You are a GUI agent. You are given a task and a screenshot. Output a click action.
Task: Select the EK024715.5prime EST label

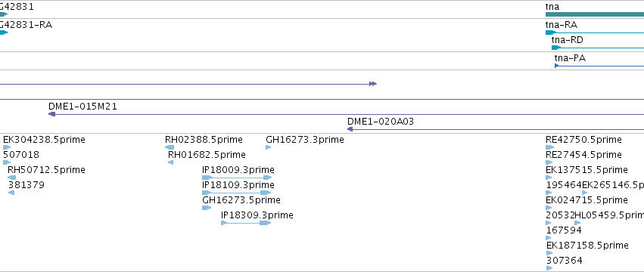tap(586, 200)
